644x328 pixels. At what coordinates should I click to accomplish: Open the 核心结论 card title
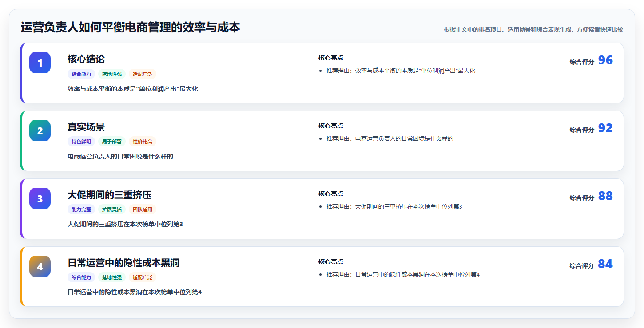(x=86, y=59)
